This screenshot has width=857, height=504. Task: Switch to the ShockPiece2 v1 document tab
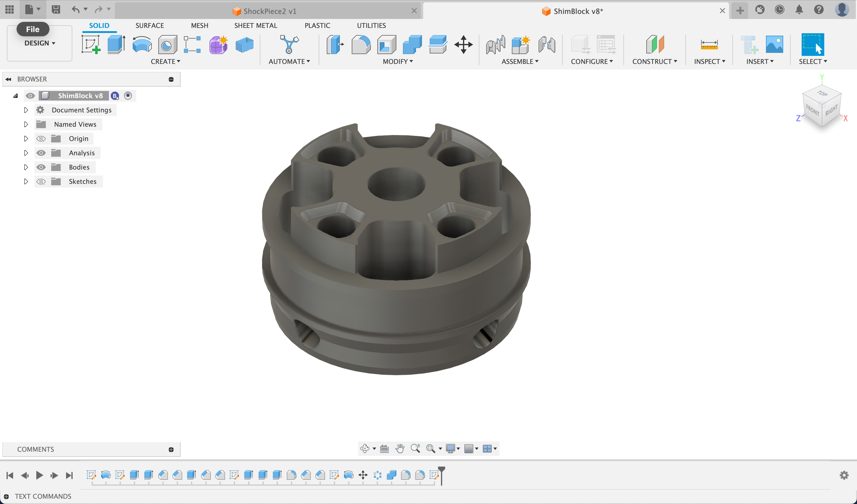point(269,11)
